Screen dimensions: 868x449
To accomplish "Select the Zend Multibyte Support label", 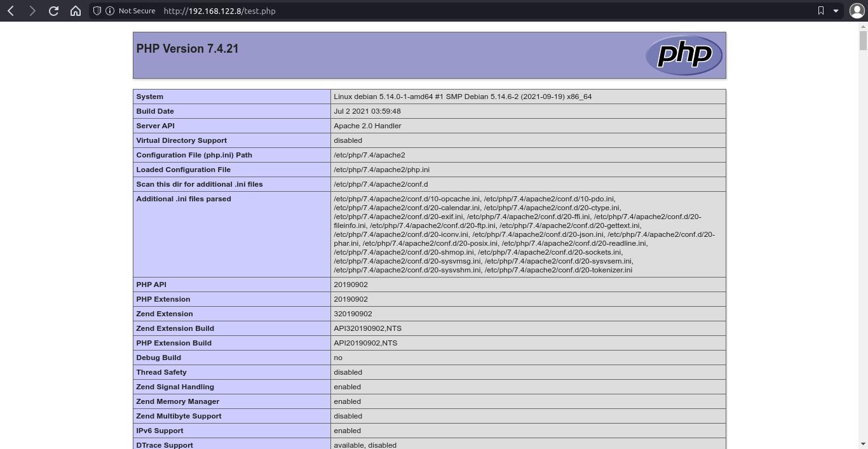I will click(x=179, y=416).
